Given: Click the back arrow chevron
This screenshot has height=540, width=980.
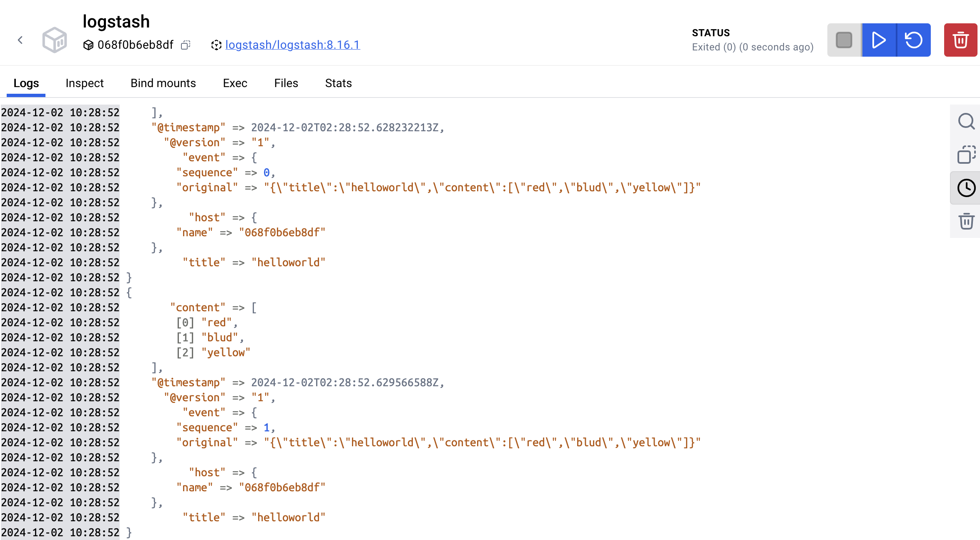Looking at the screenshot, I should (x=20, y=40).
